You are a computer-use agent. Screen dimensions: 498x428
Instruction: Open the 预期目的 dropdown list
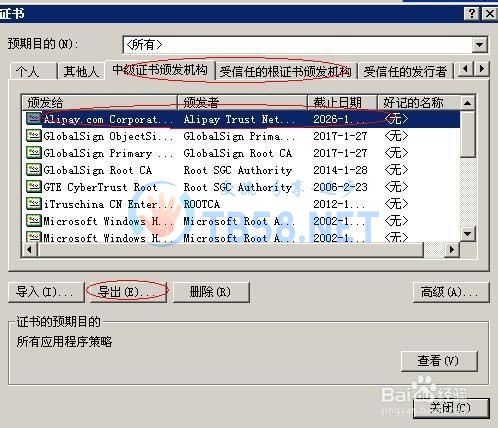click(480, 45)
